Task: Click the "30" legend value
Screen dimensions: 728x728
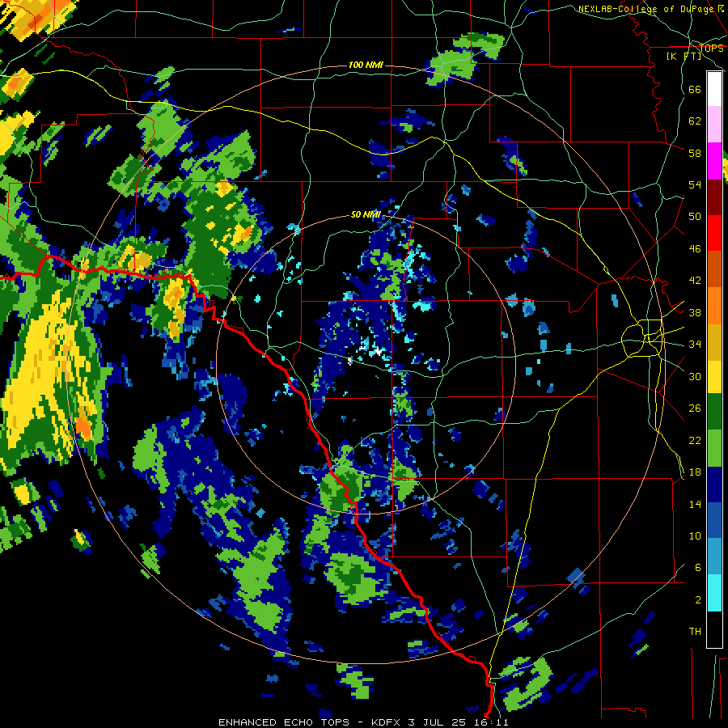Action: (695, 376)
